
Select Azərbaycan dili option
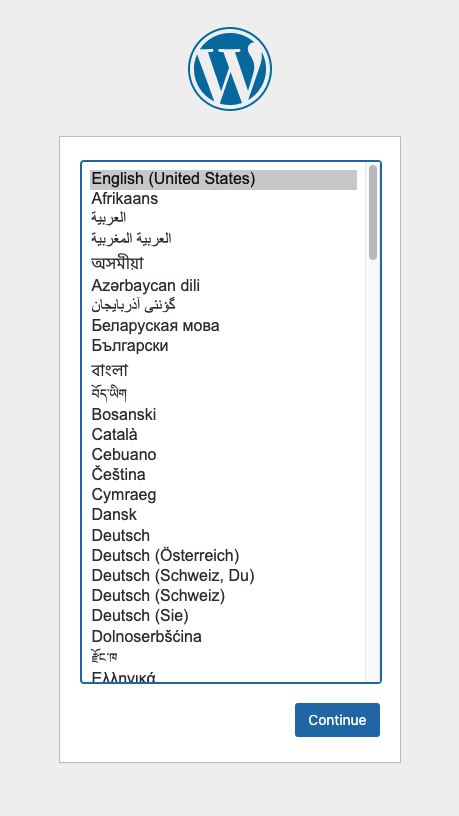coord(223,286)
